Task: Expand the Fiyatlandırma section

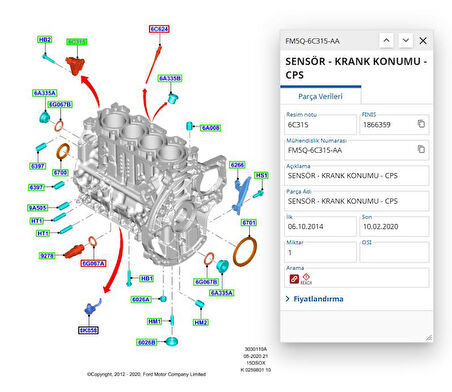Action: 315,299
